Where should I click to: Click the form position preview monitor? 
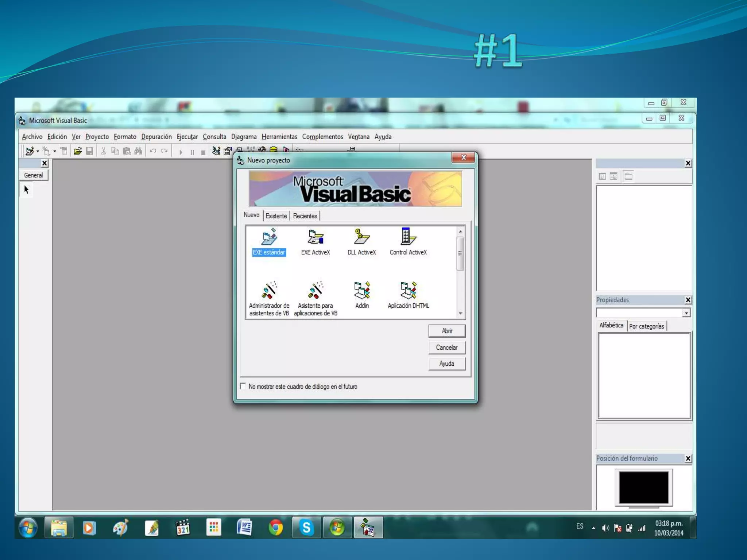(x=644, y=487)
